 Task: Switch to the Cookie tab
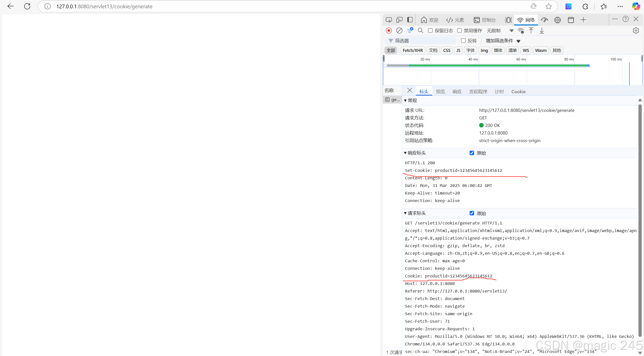pyautogui.click(x=518, y=91)
